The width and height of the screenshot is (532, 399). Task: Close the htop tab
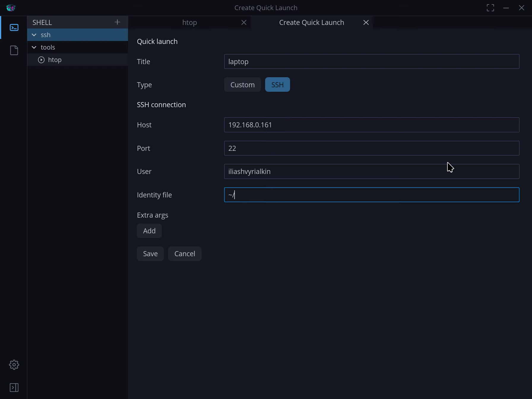coord(244,23)
